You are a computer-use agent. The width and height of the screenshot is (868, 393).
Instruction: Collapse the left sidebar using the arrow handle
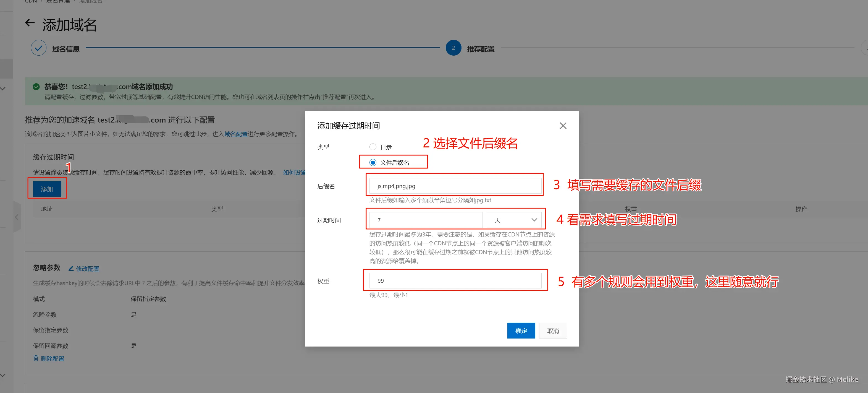pyautogui.click(x=17, y=217)
